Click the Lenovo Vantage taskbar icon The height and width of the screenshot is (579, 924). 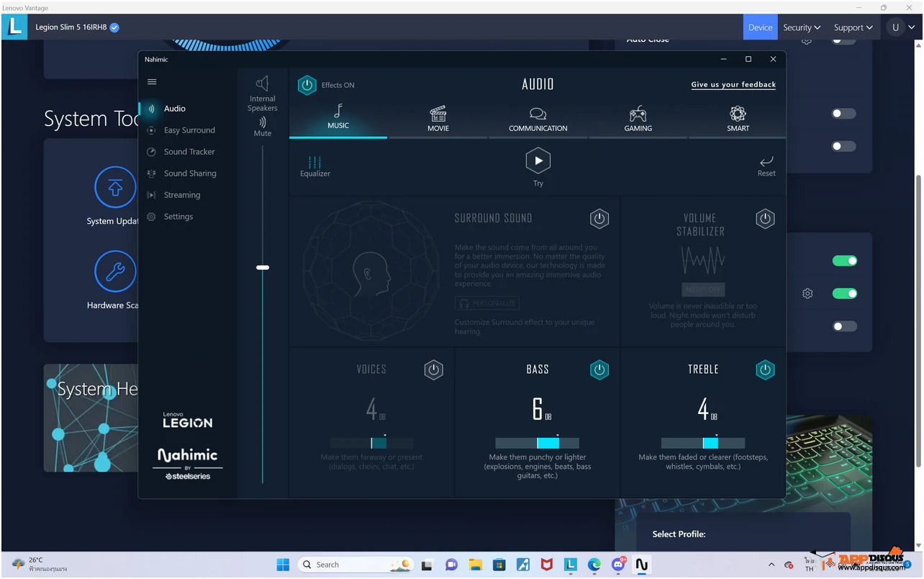click(x=570, y=565)
